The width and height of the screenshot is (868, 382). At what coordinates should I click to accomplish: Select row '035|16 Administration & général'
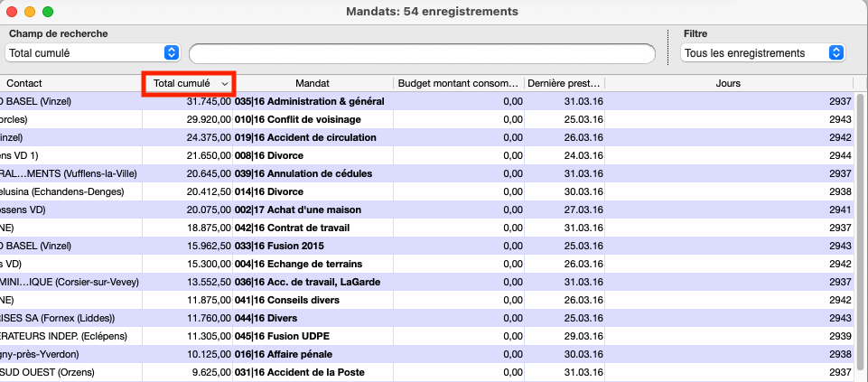(x=427, y=101)
